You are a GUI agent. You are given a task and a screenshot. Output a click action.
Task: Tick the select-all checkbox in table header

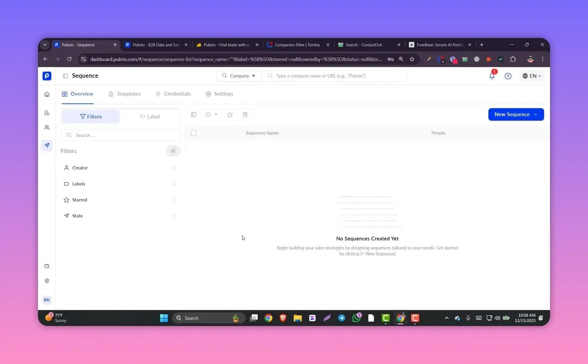(194, 133)
